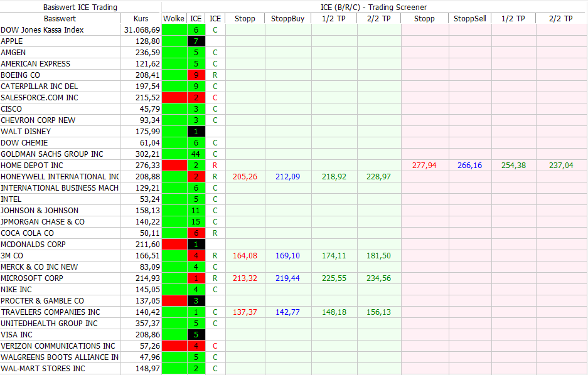Click Microsoft 1/2 TP 225,55
The image size is (588, 375).
[x=334, y=278]
